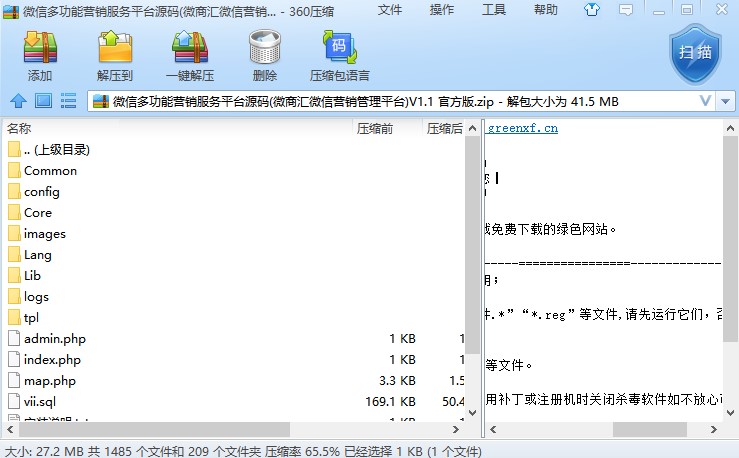Viewport: 739px width, 458px height.
Task: Click the status bar size summary text
Action: pyautogui.click(x=243, y=451)
